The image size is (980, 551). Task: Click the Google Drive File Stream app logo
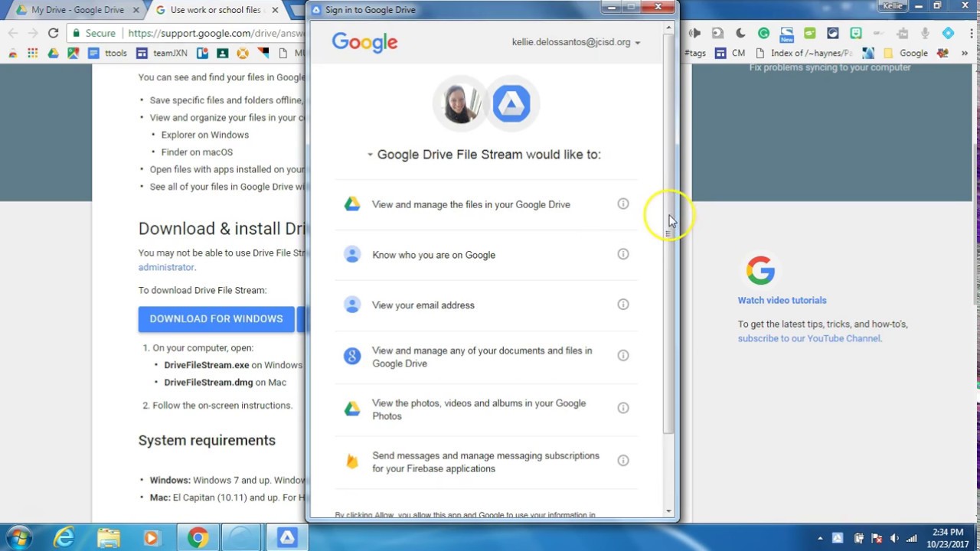[511, 103]
